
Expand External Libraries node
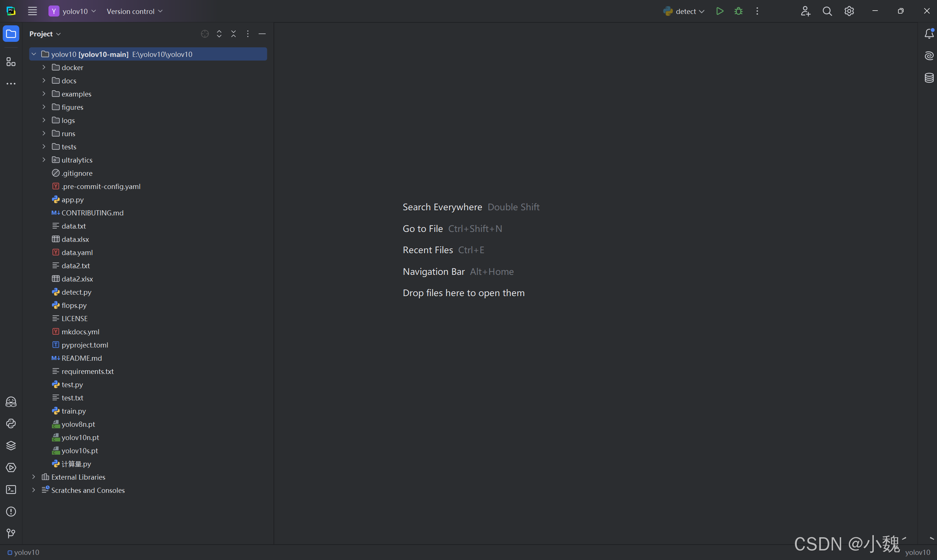34,477
